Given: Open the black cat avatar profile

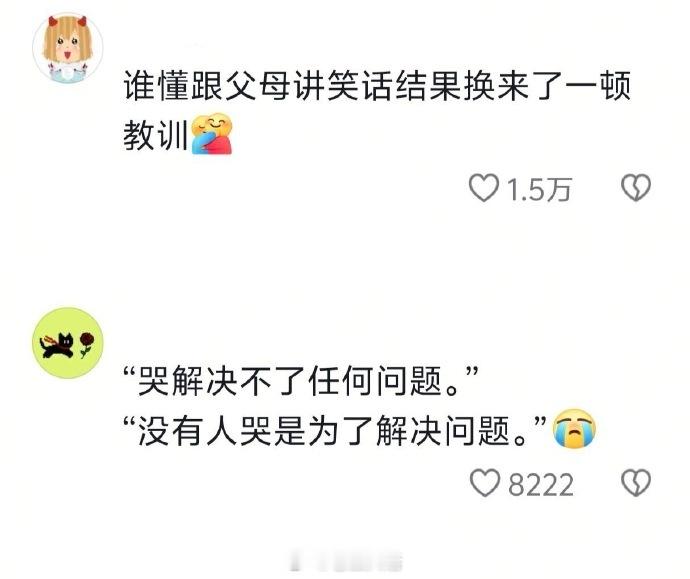Looking at the screenshot, I should [x=68, y=343].
